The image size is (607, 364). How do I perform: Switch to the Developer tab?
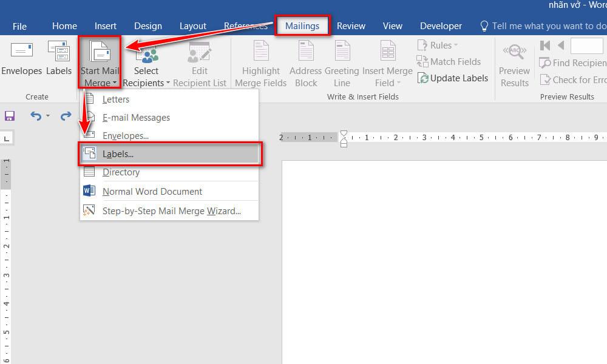pyautogui.click(x=441, y=26)
